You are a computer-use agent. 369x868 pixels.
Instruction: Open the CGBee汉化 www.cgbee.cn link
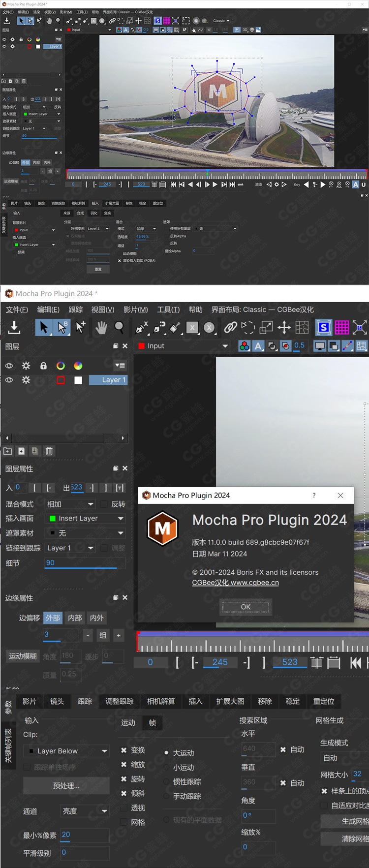pos(235,583)
